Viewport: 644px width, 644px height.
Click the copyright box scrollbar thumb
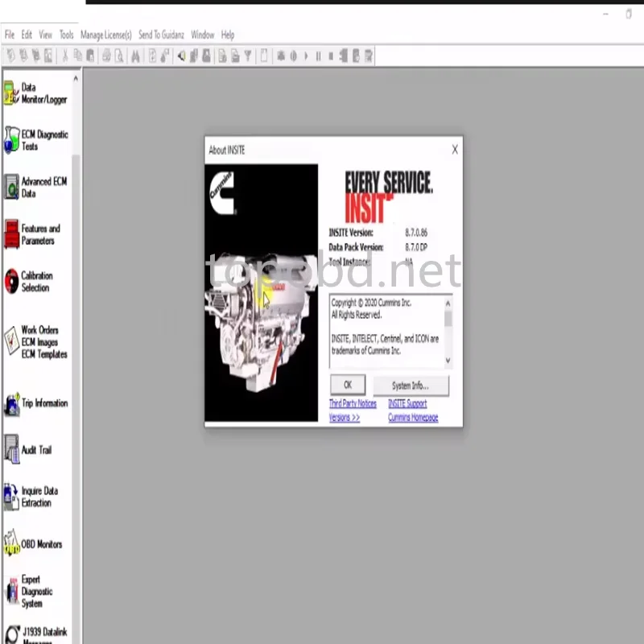[448, 319]
